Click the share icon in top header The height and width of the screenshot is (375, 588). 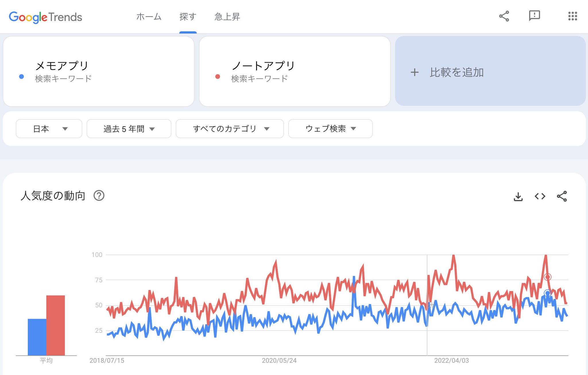click(x=504, y=16)
